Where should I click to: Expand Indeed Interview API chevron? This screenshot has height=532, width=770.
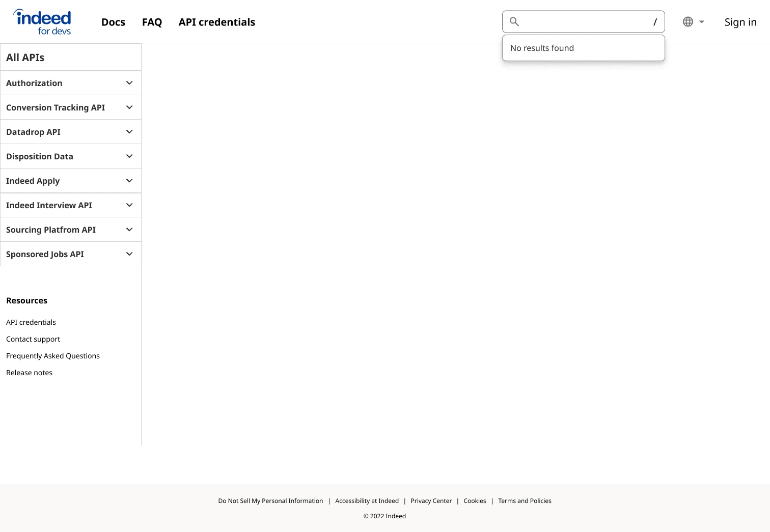pos(129,205)
